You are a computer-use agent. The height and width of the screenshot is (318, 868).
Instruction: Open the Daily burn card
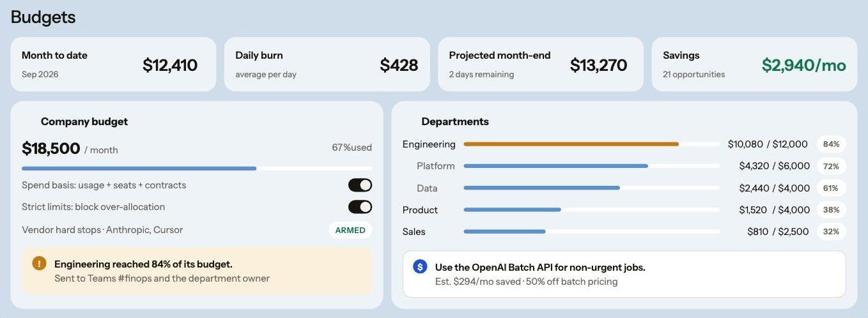pos(327,64)
